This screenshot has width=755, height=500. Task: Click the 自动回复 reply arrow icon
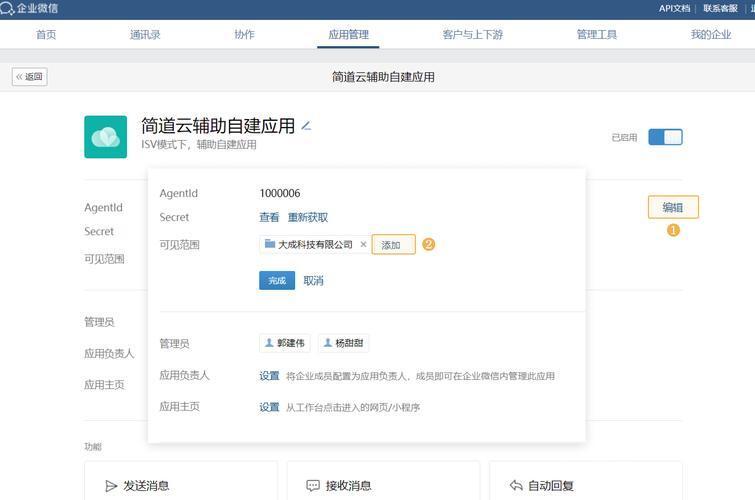tap(516, 486)
